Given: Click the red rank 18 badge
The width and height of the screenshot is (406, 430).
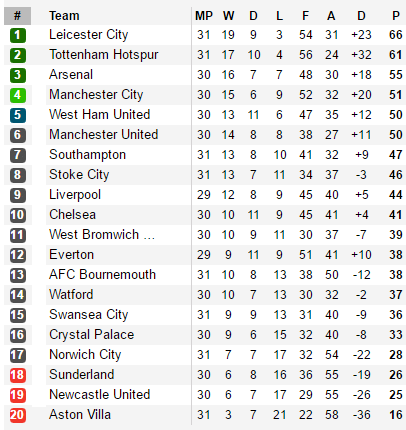Looking at the screenshot, I should pyautogui.click(x=18, y=375).
